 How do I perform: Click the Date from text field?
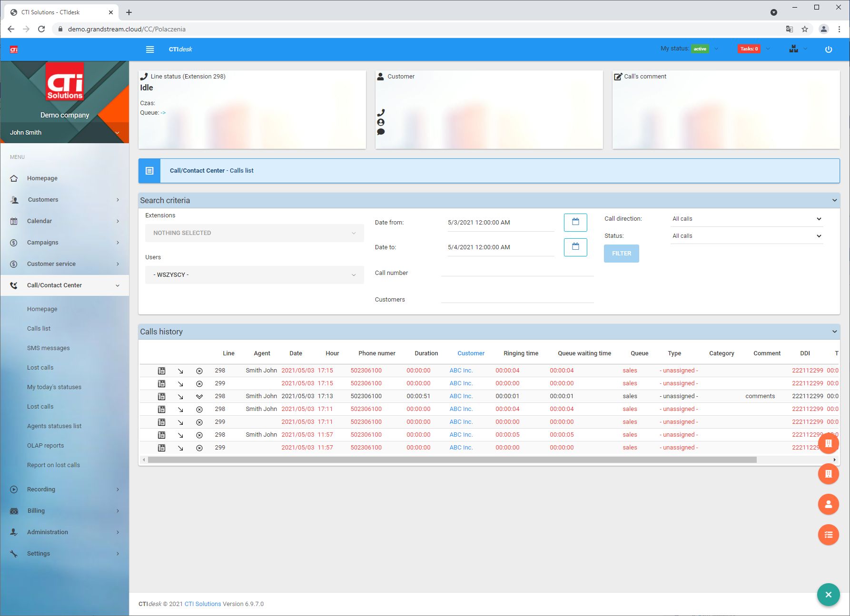[x=501, y=223]
